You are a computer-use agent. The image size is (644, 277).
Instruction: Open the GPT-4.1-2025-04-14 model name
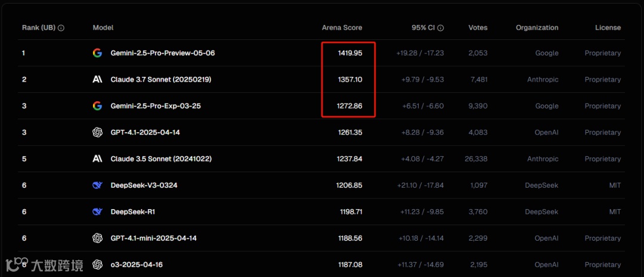click(145, 133)
